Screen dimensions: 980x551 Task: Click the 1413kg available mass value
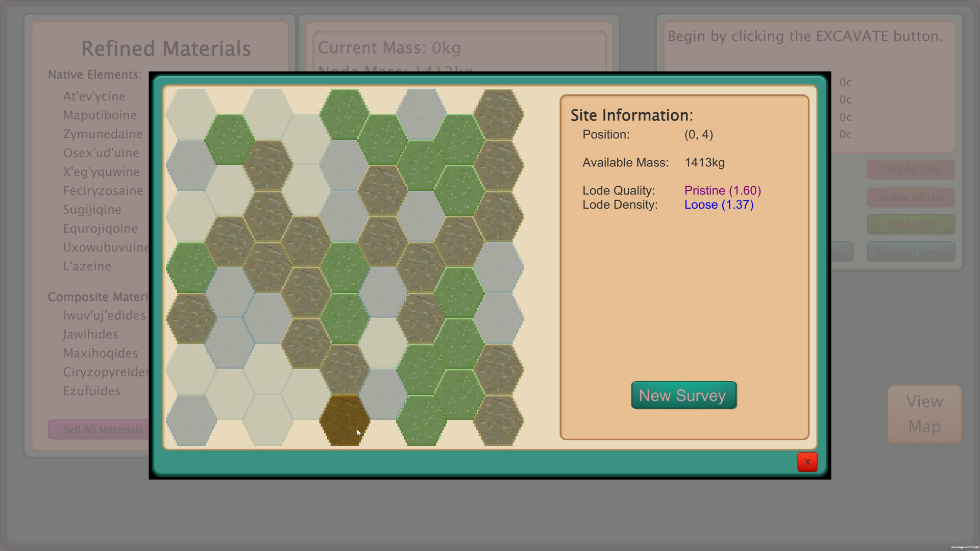(x=704, y=163)
